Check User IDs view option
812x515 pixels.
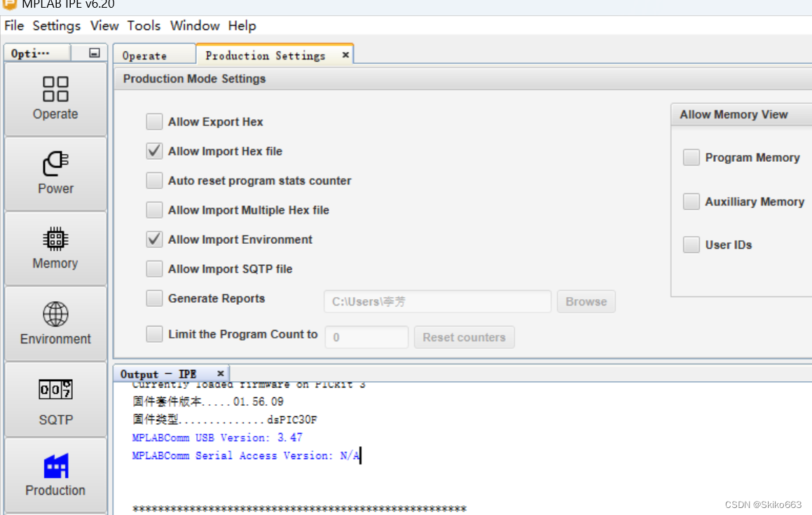pos(691,245)
